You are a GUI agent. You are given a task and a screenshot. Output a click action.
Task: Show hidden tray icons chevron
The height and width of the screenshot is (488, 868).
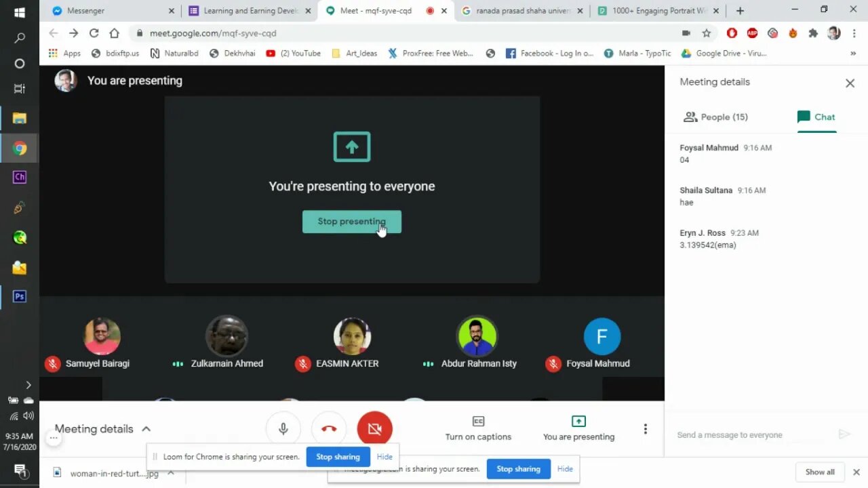(28, 385)
